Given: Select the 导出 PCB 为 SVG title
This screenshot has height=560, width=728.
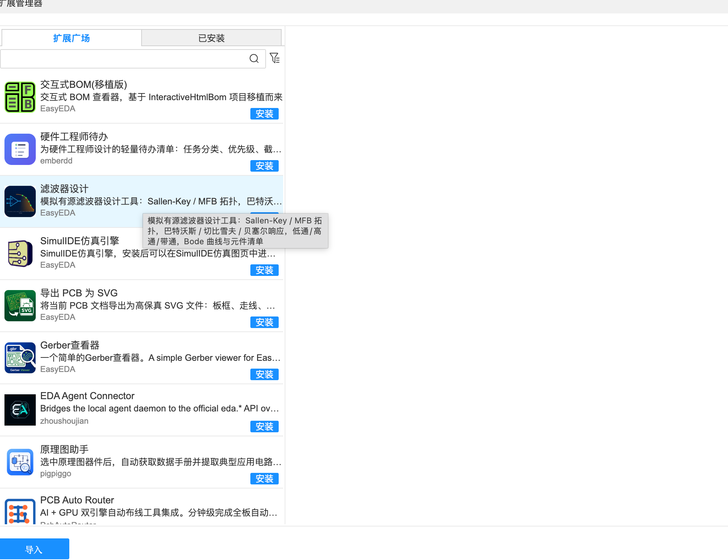Looking at the screenshot, I should click(x=79, y=293).
